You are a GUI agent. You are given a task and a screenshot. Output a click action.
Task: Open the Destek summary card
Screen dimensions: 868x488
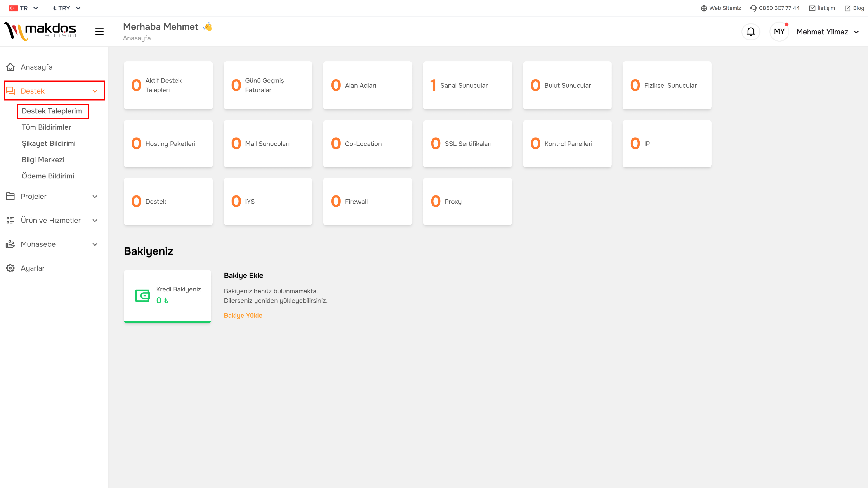click(x=168, y=201)
